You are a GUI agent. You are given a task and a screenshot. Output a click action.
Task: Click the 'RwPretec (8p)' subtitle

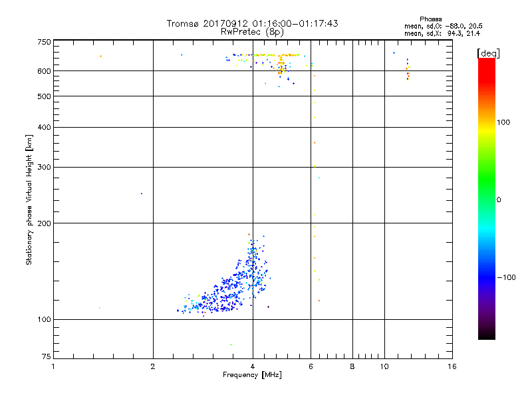tap(252, 32)
